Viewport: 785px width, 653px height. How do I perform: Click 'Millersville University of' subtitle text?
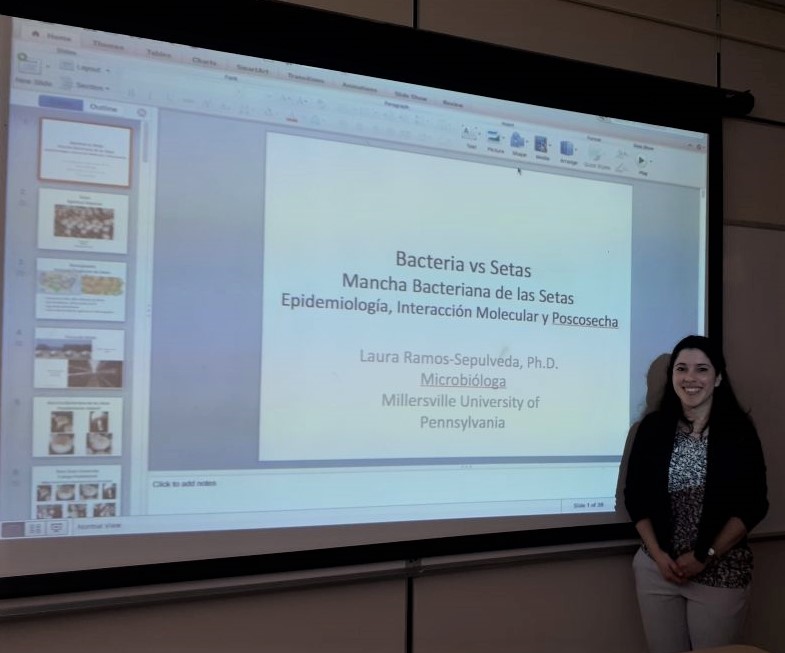pos(460,401)
